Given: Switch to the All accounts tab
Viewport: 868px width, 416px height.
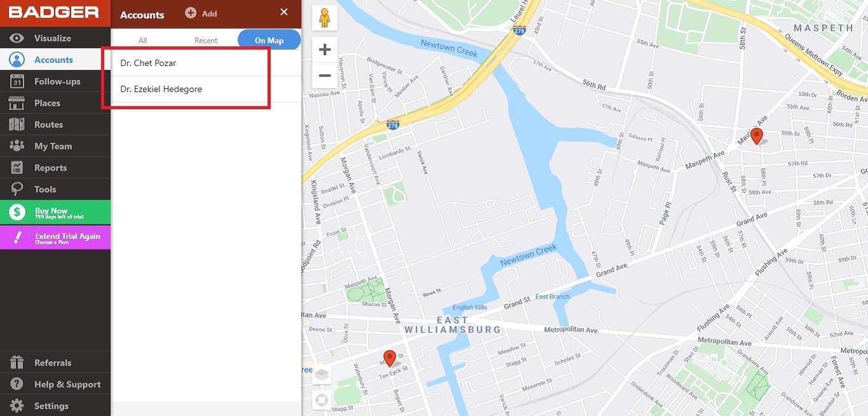Looking at the screenshot, I should coord(143,40).
